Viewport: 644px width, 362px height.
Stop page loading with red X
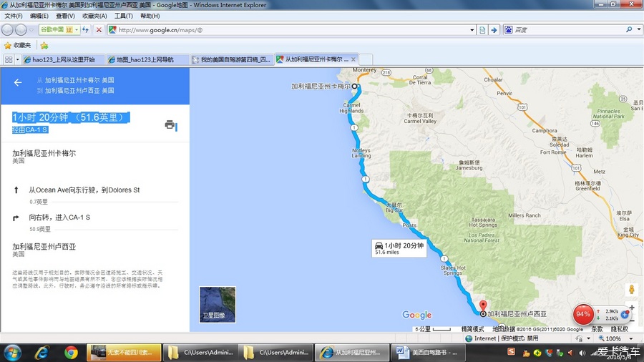click(x=99, y=29)
